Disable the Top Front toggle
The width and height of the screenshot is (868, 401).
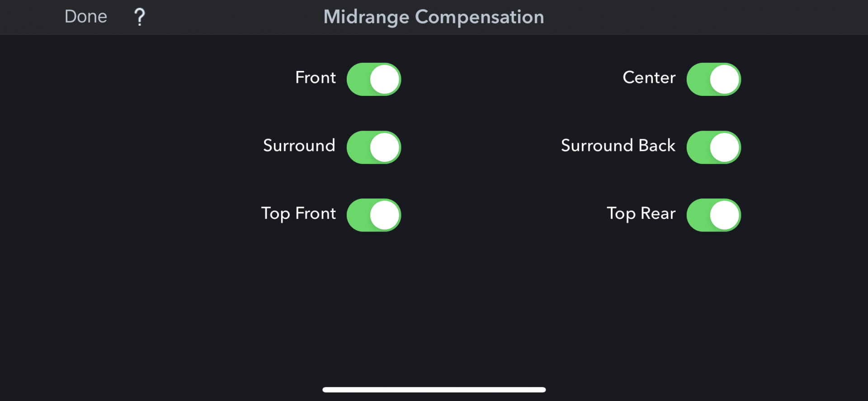[x=374, y=215]
